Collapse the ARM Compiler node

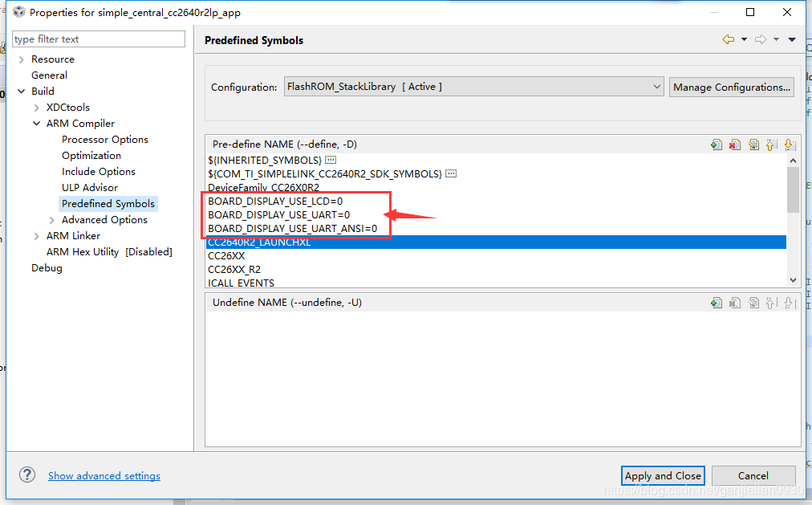tap(36, 124)
